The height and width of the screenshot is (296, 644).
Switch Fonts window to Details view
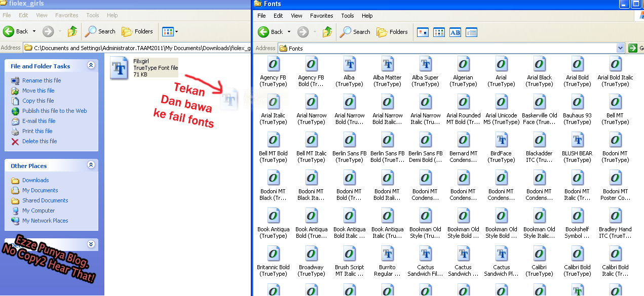471,32
